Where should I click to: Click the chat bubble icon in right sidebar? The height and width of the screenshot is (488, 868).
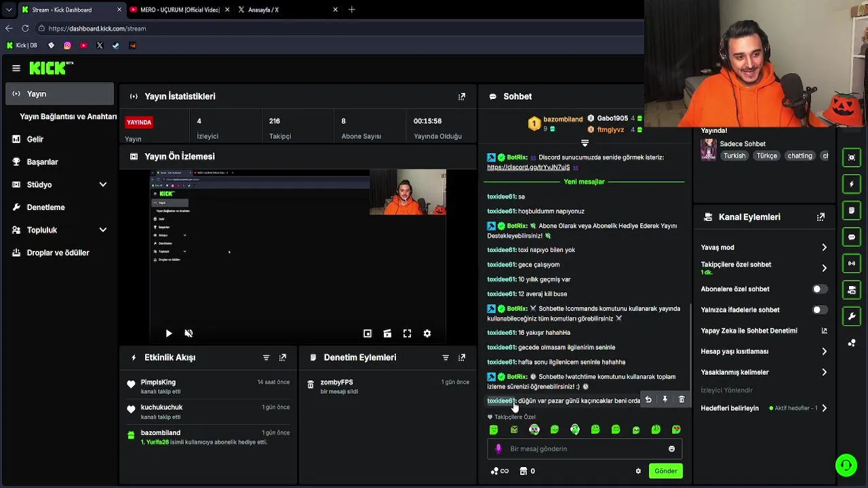(852, 237)
